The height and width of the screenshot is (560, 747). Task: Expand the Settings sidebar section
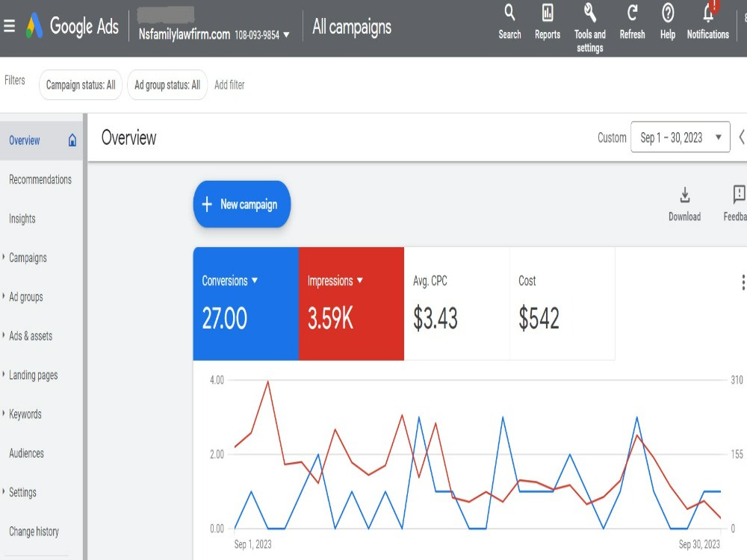(3, 491)
